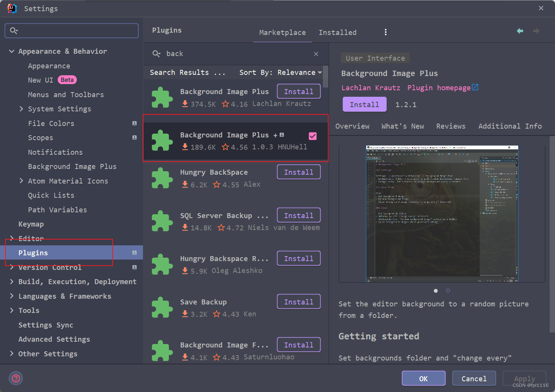Click the Hungry BackSpace plugin puzzle icon
Viewport: 555px width, 392px height.
(x=162, y=178)
